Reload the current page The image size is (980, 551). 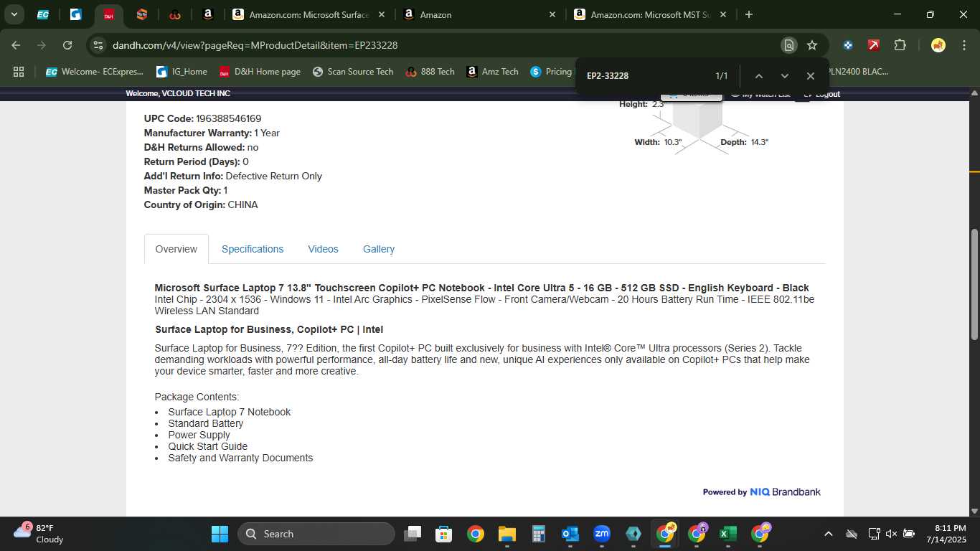[x=67, y=45]
